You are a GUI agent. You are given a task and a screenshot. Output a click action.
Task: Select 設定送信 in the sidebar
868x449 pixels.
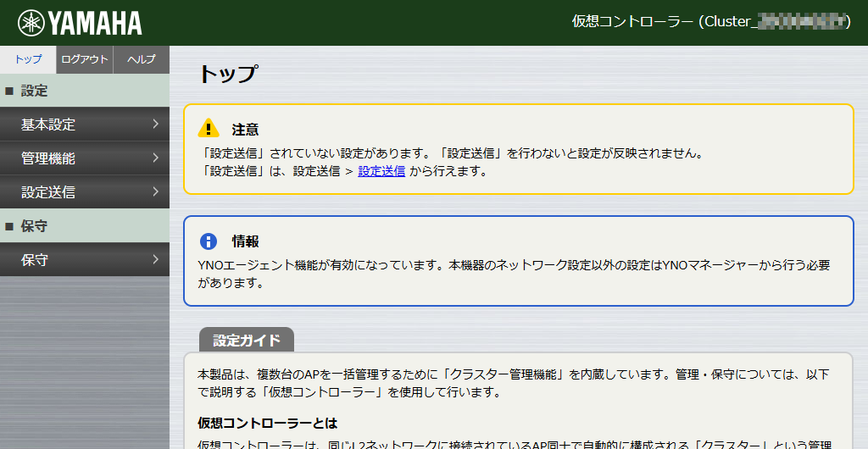48,192
